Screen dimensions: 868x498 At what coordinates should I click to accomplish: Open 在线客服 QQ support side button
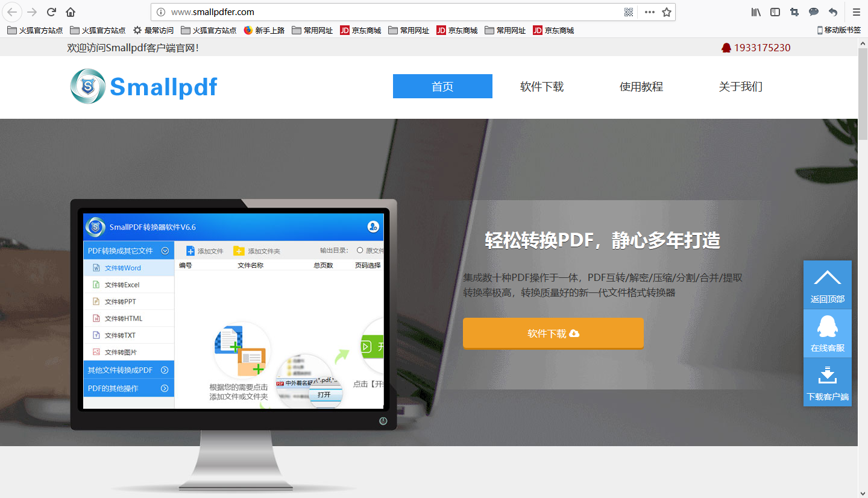click(x=828, y=334)
